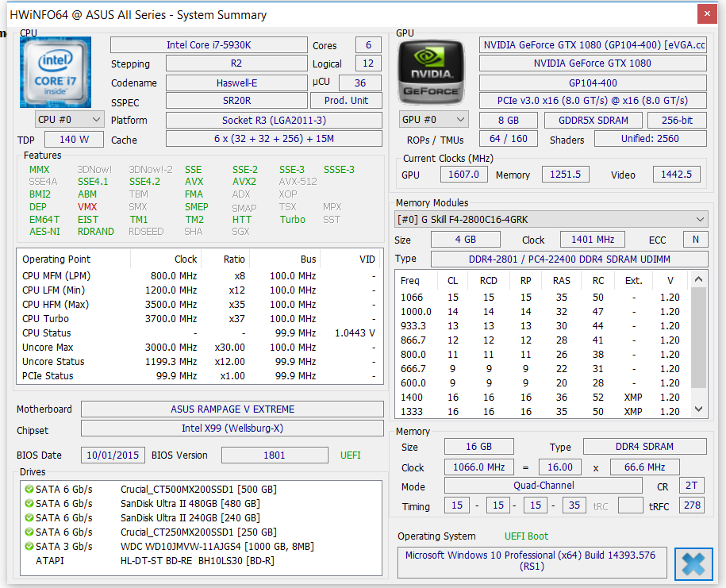This screenshot has width=726, height=588.
Task: Click the Cache 6 x (32 + 32 + 256) + 15M field
Action: 274,139
